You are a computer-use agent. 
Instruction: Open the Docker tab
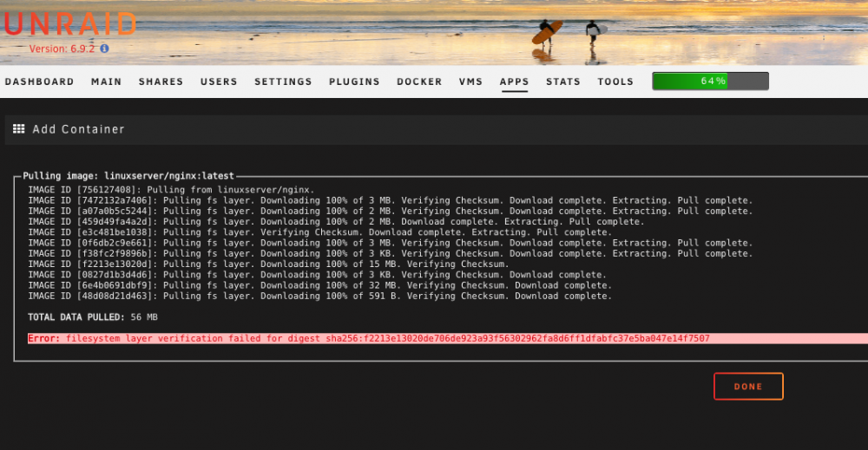click(x=419, y=82)
